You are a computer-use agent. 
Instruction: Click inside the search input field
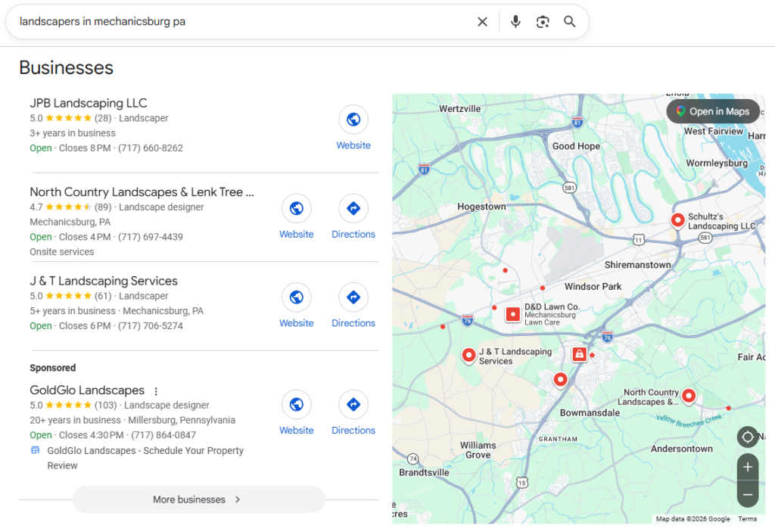point(227,21)
